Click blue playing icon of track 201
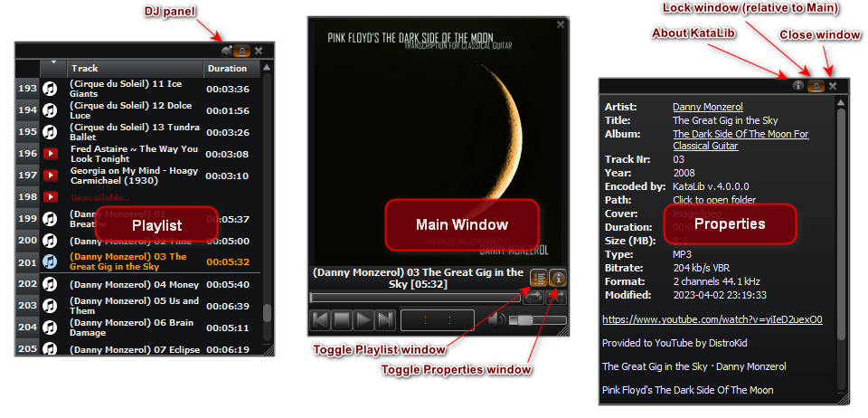Viewport: 868px width, 418px height. (x=51, y=261)
